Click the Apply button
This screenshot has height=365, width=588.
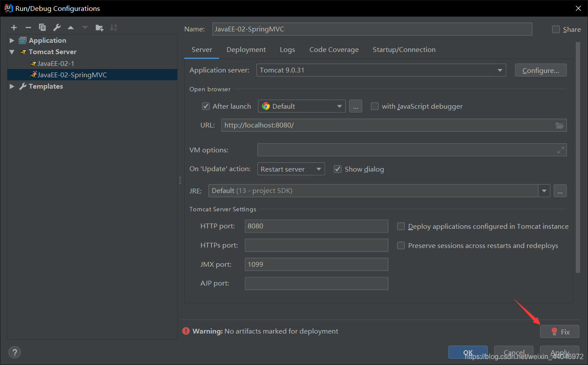coord(560,352)
